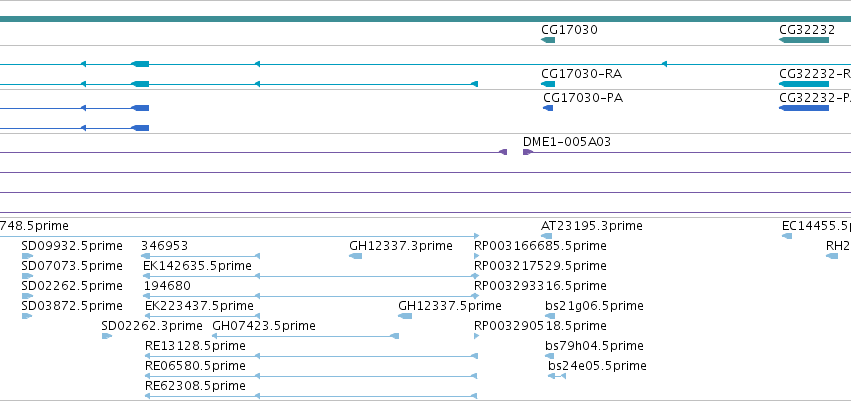This screenshot has height=401, width=851.
Task: Select the SD02262.3prime EST glyph
Action: (x=107, y=336)
